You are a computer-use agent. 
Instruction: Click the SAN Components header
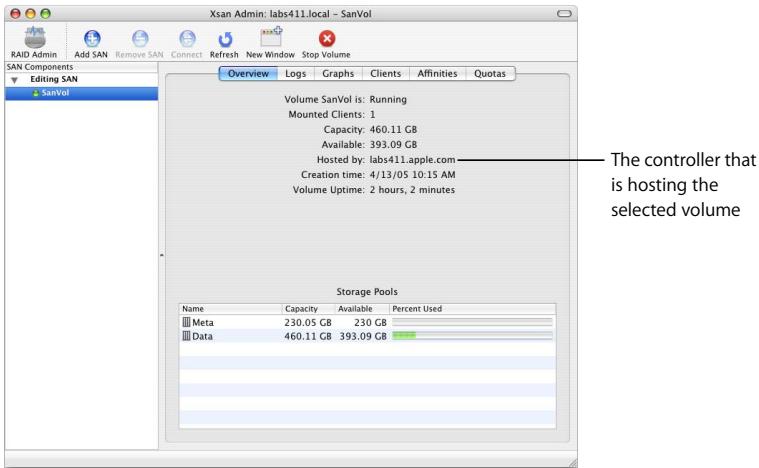click(x=81, y=67)
